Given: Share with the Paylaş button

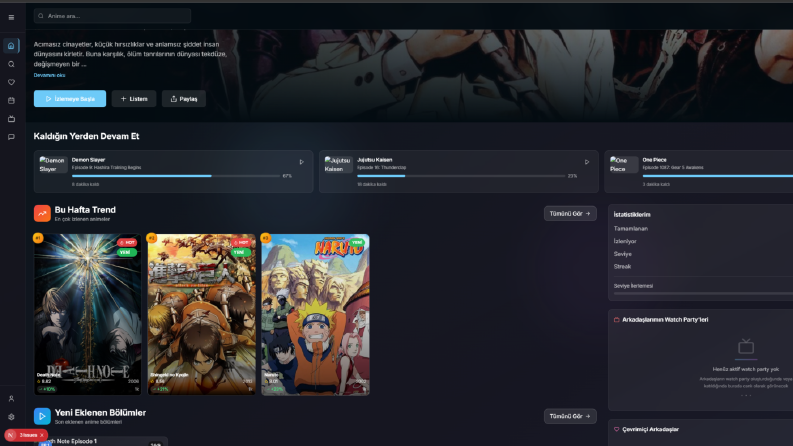Looking at the screenshot, I should click(184, 99).
